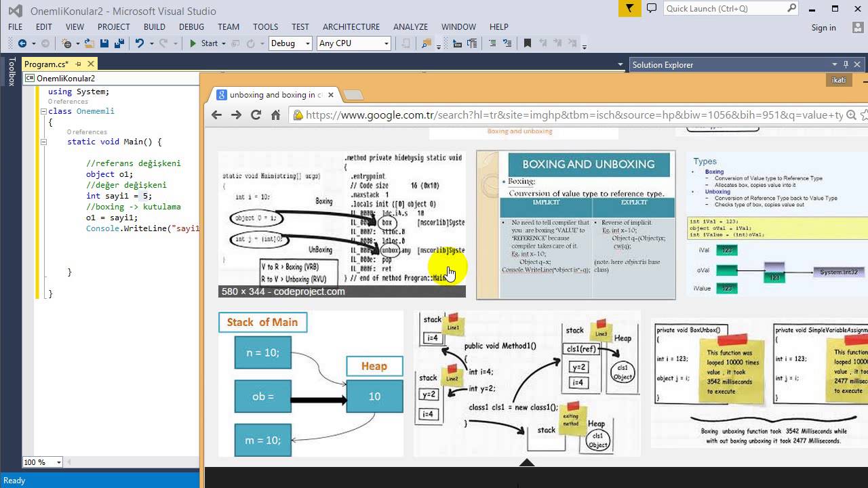Click the Visual Studio logo in title bar

coord(15,10)
